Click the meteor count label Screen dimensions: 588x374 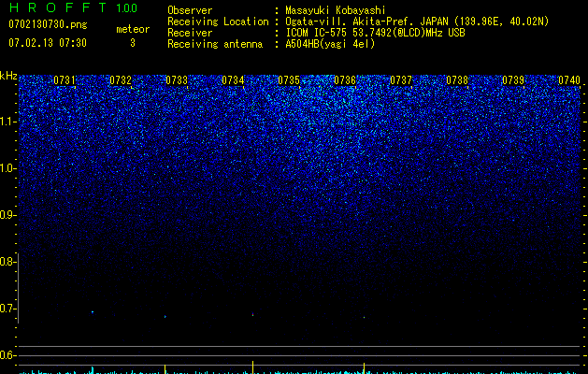133,29
